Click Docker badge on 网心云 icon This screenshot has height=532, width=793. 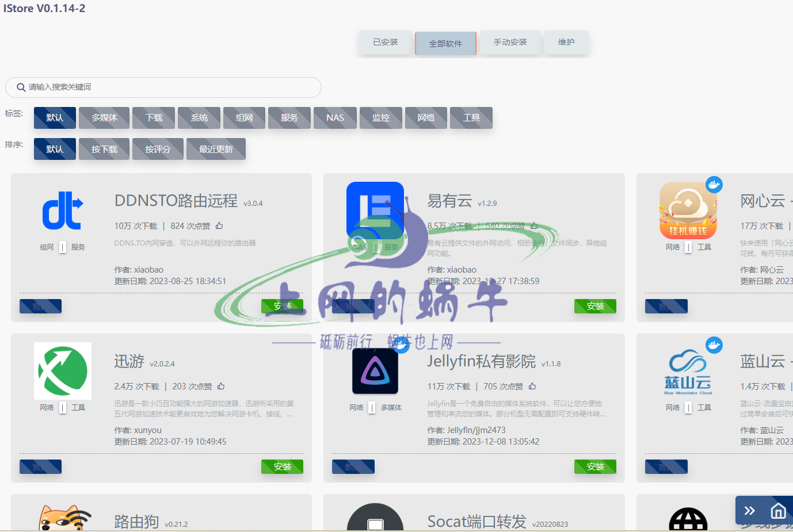tap(714, 185)
